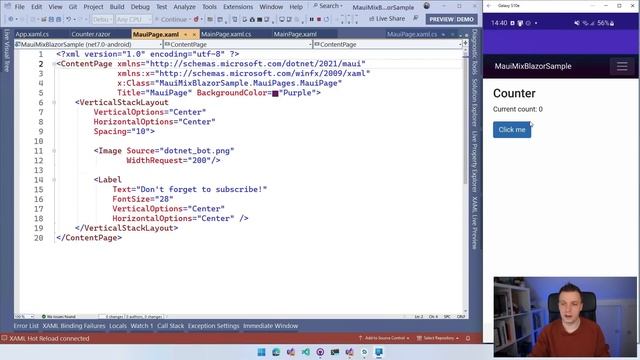Viewport: 640px width, 360px height.
Task: Click the account profile avatar icon
Action: point(427,6)
